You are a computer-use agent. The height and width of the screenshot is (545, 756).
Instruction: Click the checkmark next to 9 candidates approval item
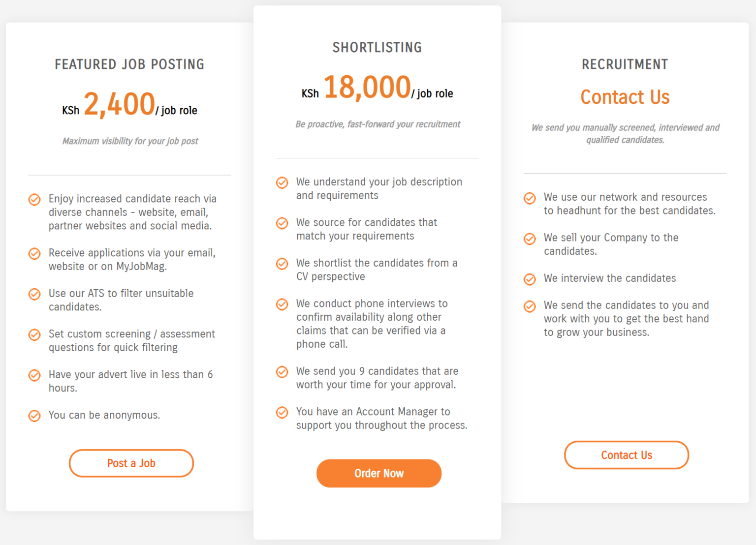(282, 372)
